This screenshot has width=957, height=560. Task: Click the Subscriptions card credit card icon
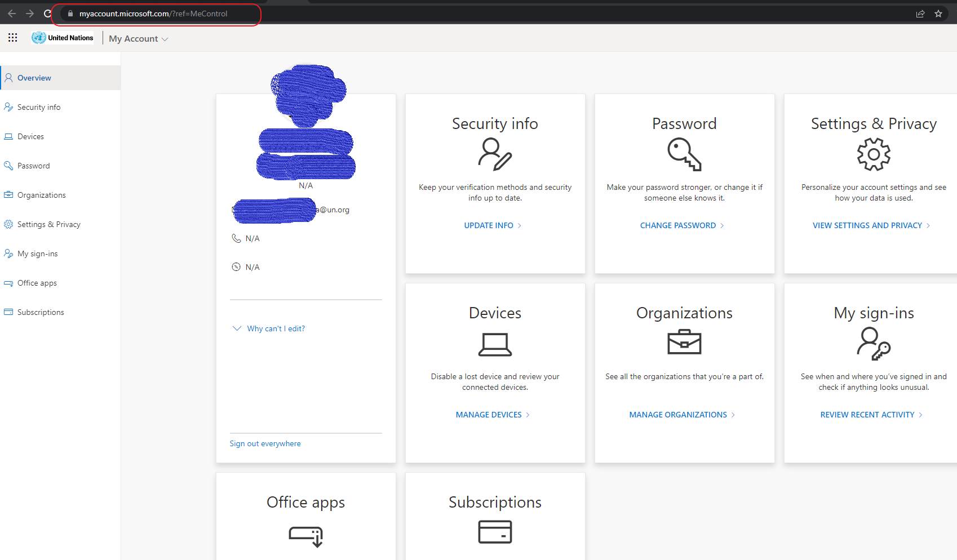[x=495, y=532]
